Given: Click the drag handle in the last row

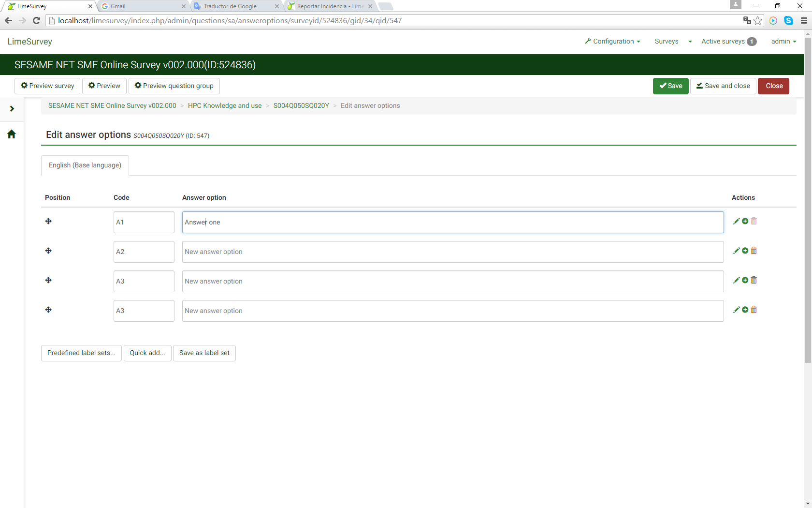Looking at the screenshot, I should (x=48, y=310).
